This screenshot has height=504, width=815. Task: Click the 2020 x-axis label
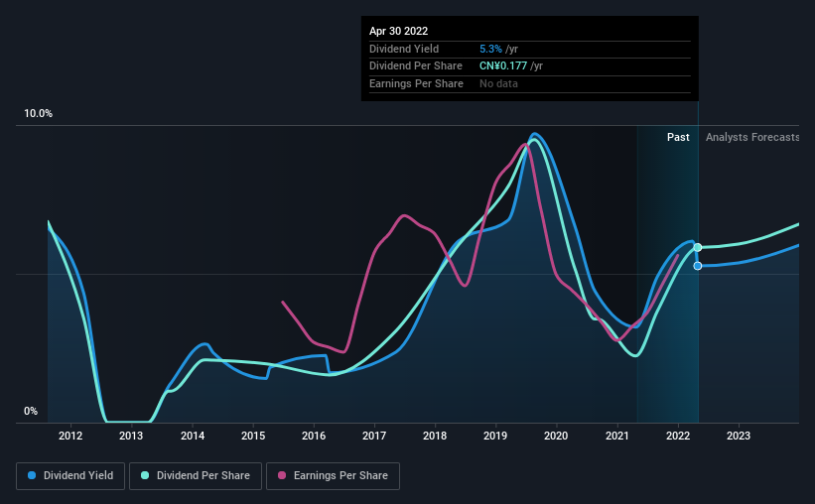coord(556,436)
